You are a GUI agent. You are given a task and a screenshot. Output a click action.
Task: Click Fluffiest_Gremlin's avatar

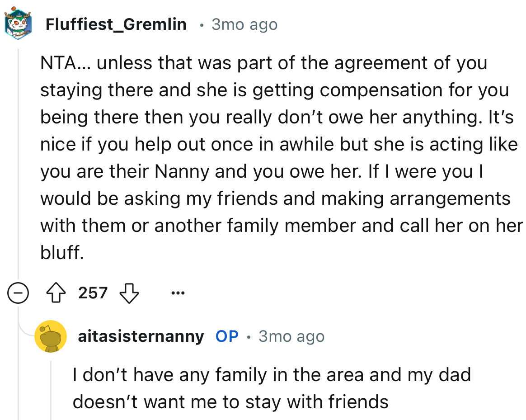coord(18,21)
